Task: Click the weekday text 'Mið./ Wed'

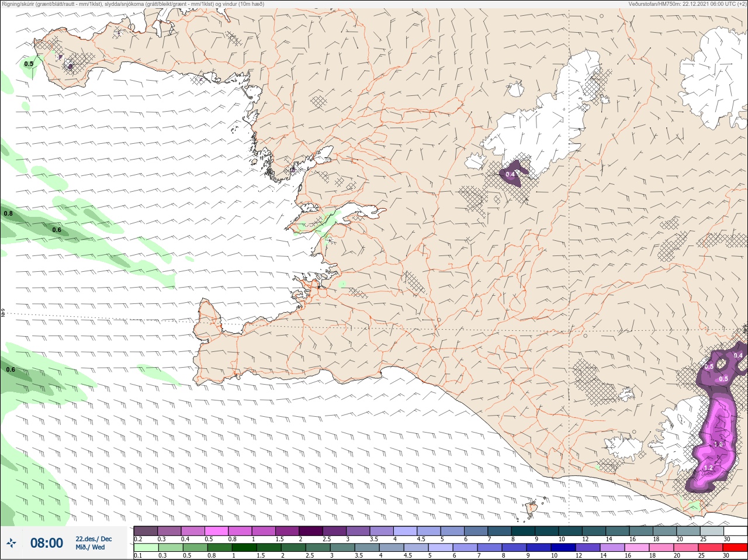Action: [x=91, y=547]
